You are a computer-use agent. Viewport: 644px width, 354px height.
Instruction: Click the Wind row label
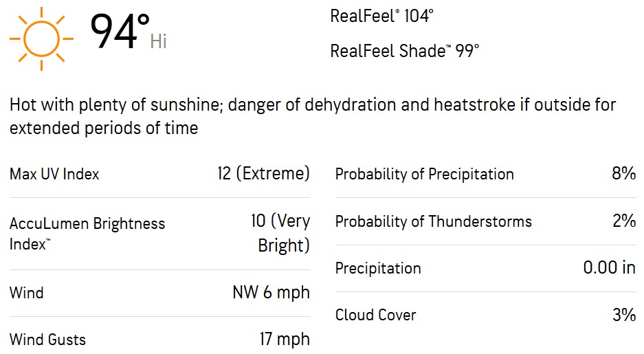point(26,293)
